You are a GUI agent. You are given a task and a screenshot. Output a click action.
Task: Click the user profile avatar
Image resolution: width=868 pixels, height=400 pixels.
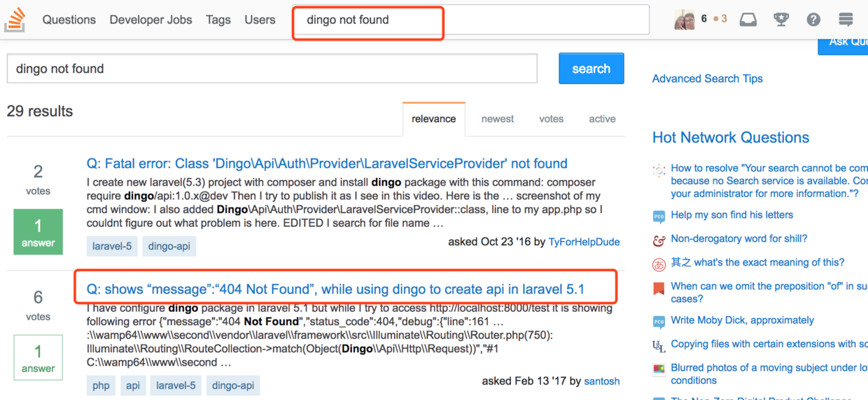(x=684, y=20)
